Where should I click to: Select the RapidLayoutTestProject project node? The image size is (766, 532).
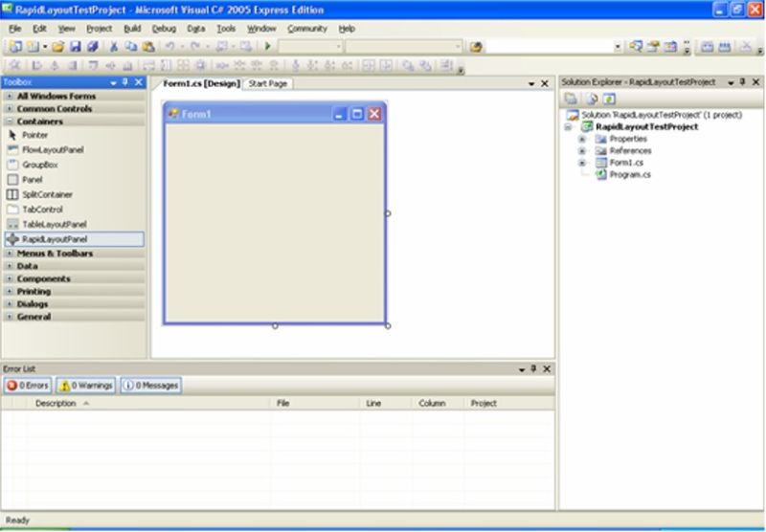click(647, 127)
